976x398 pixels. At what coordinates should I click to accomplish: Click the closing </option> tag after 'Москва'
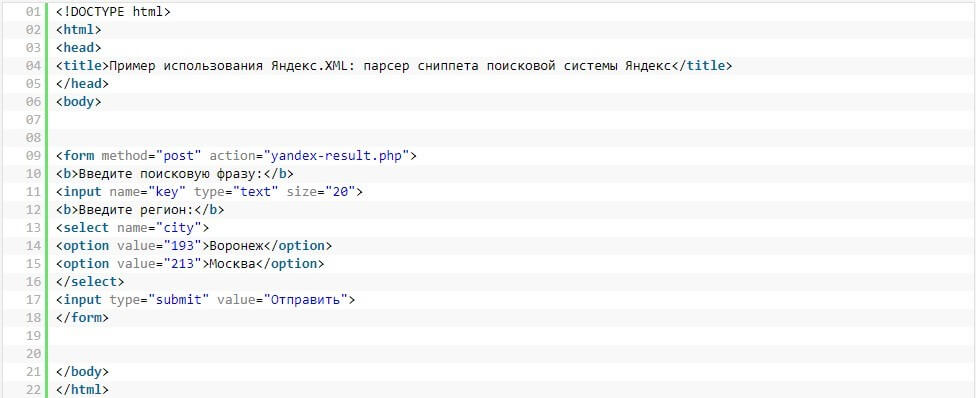coord(291,263)
